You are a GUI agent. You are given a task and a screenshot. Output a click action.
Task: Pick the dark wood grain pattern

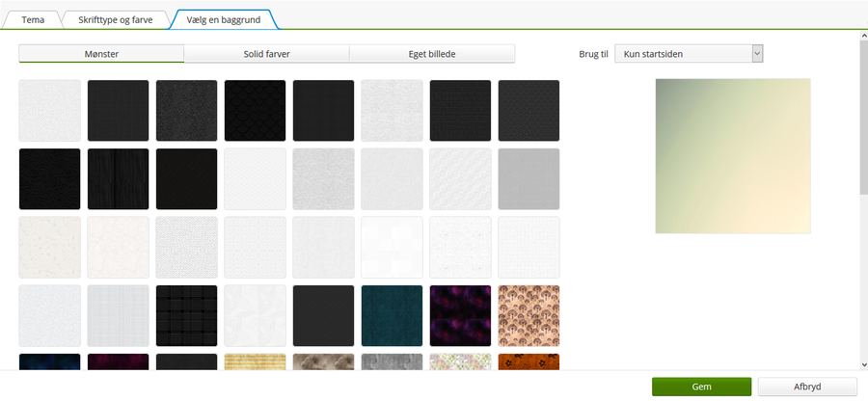tap(118, 178)
